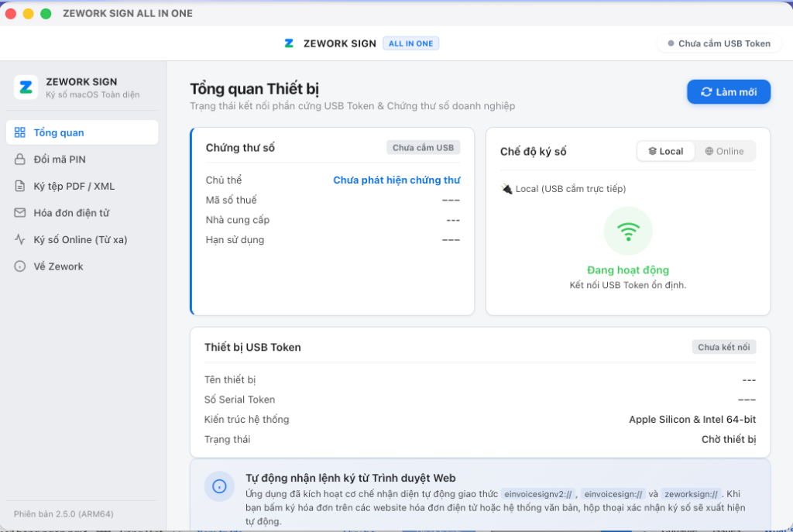Click the small Z logo in the top bar
The image size is (793, 532).
coord(289,43)
